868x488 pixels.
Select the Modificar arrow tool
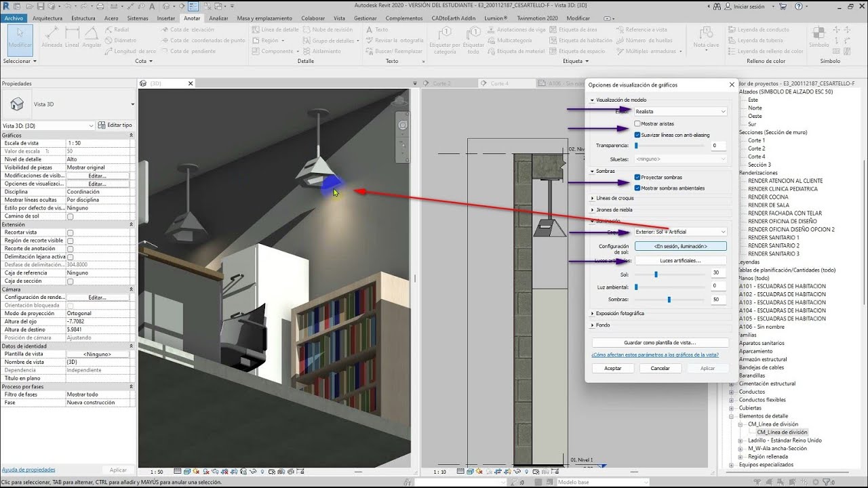(20, 39)
